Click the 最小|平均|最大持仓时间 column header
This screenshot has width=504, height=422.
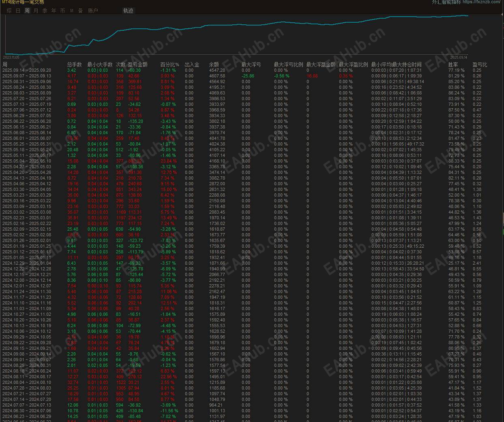[396, 64]
